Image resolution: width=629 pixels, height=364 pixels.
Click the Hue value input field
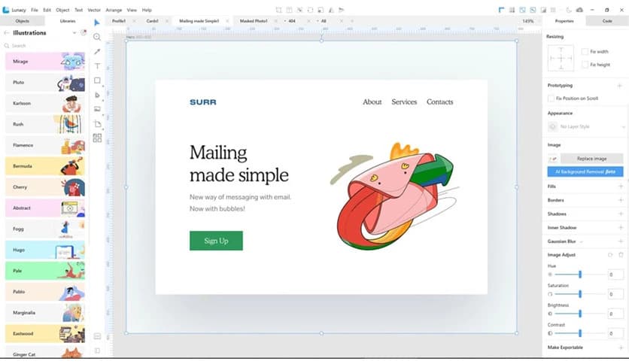click(615, 275)
